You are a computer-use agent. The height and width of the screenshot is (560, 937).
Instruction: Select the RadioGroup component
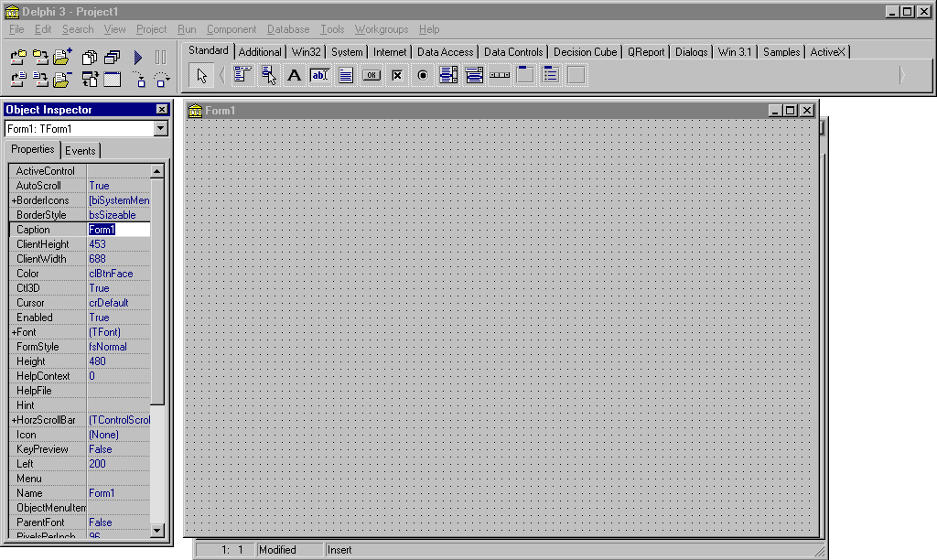point(551,75)
